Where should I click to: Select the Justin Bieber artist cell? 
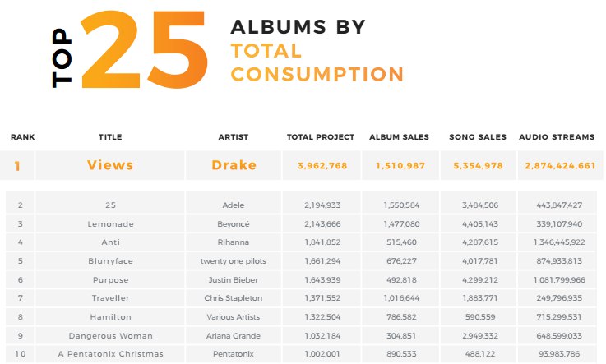(x=234, y=279)
